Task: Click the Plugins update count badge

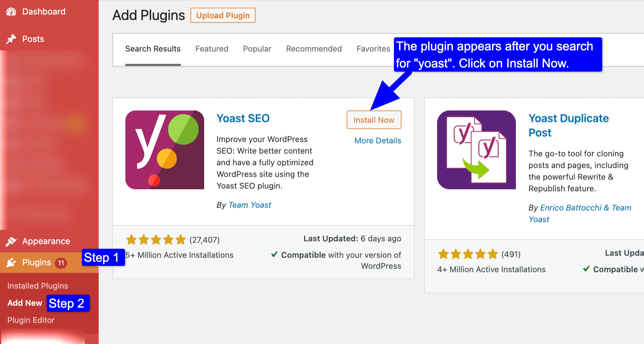Action: 61,263
